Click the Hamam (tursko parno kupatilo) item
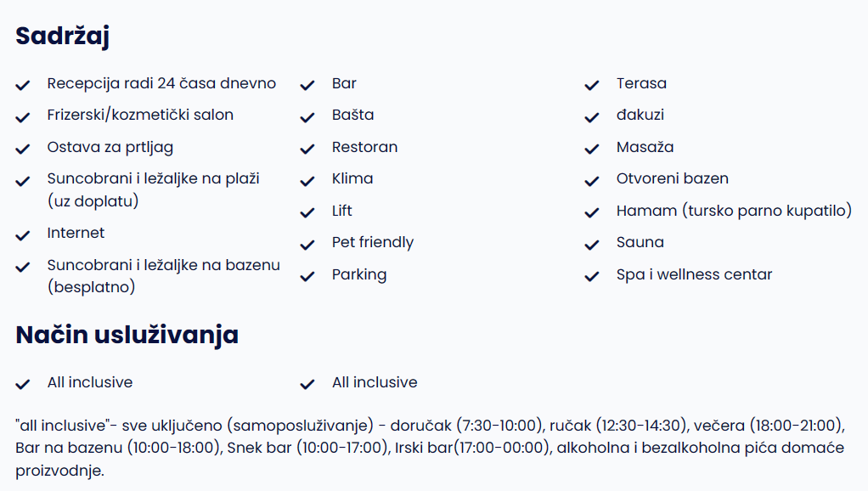Image resolution: width=868 pixels, height=491 pixels. pos(734,211)
